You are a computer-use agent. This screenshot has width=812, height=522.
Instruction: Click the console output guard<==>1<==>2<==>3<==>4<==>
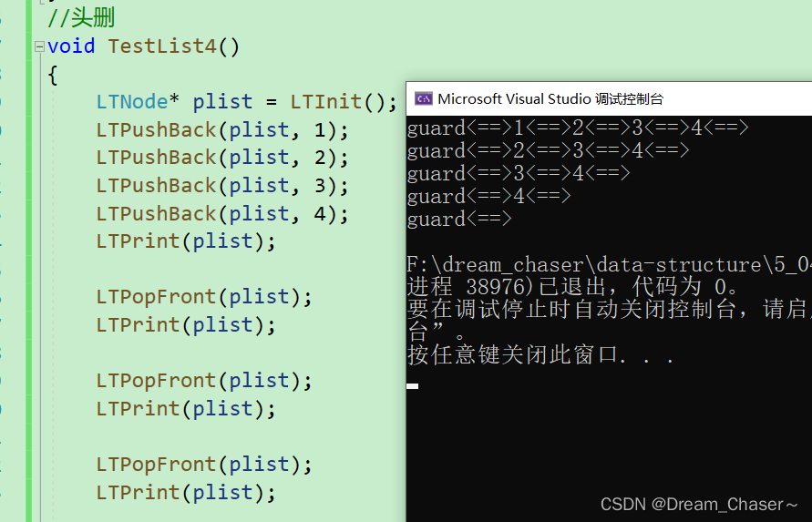578,128
